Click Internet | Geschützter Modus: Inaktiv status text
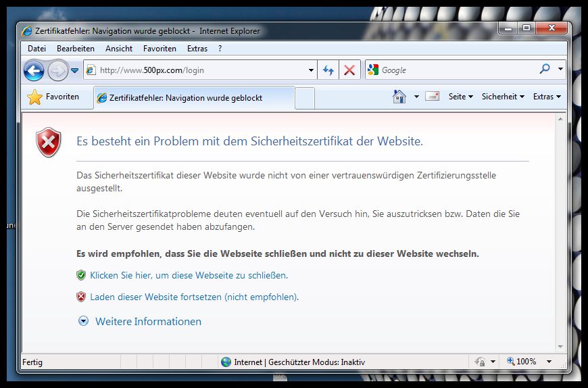588x388 pixels. pyautogui.click(x=299, y=362)
